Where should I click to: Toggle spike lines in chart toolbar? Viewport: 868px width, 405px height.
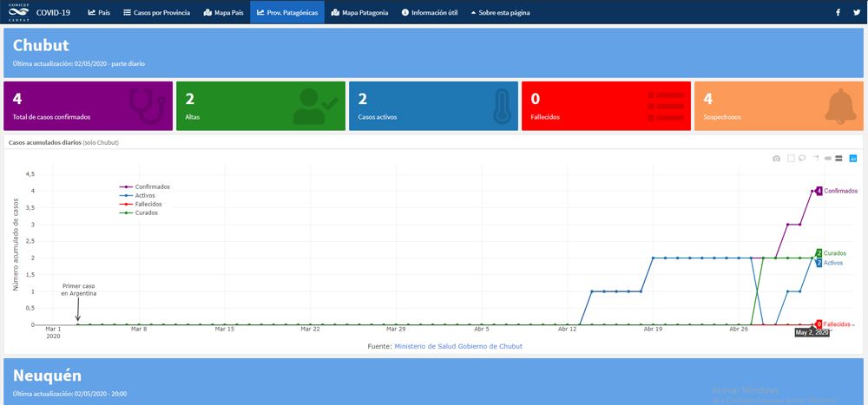(816, 159)
